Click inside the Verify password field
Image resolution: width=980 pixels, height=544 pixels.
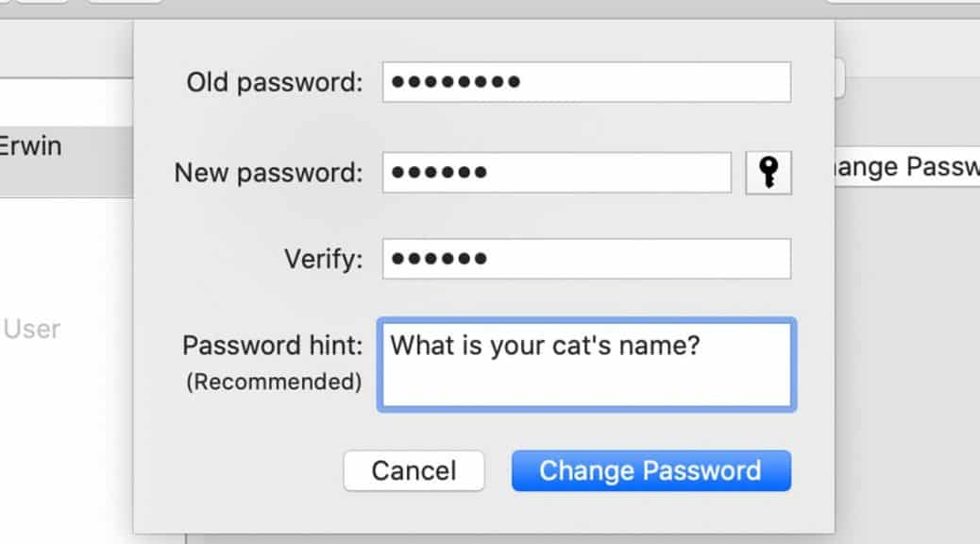coord(585,257)
